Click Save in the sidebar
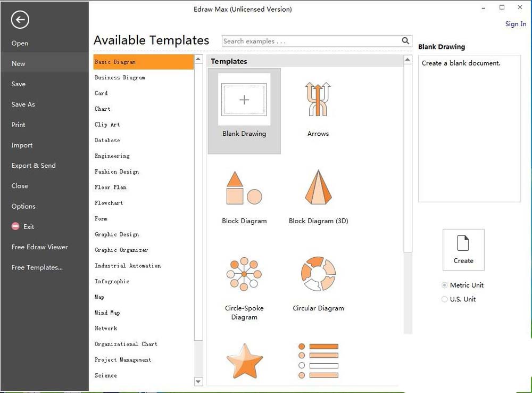Image resolution: width=532 pixels, height=393 pixels. [18, 84]
